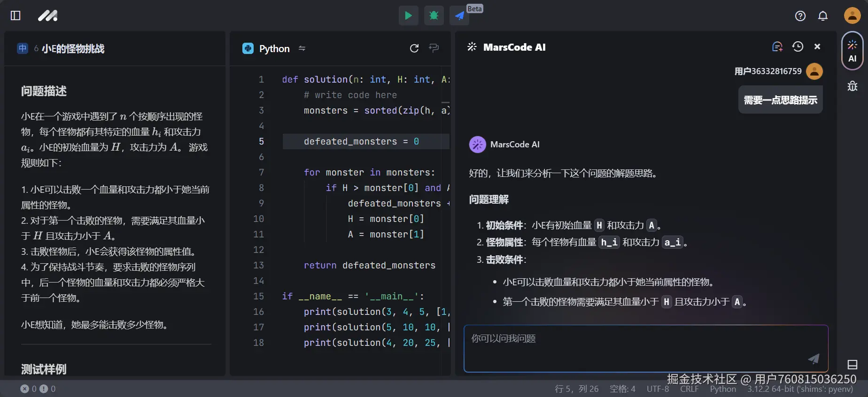Click the user avatar in chat message
This screenshot has width=868, height=397.
click(x=814, y=71)
